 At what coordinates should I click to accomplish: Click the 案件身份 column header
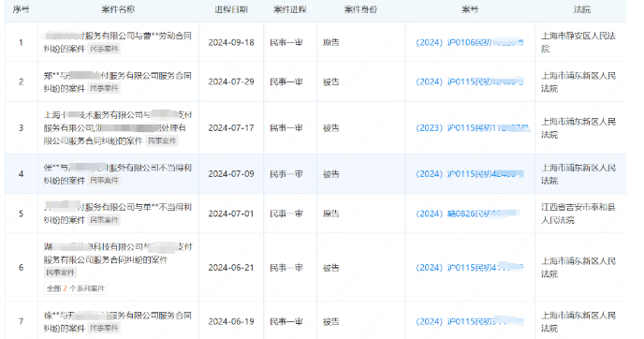pyautogui.click(x=360, y=9)
